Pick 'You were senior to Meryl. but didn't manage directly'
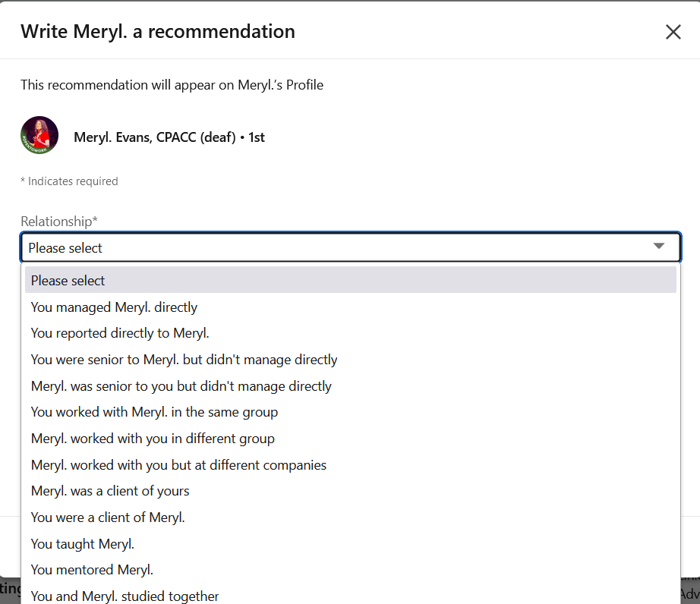The image size is (700, 604). (183, 359)
